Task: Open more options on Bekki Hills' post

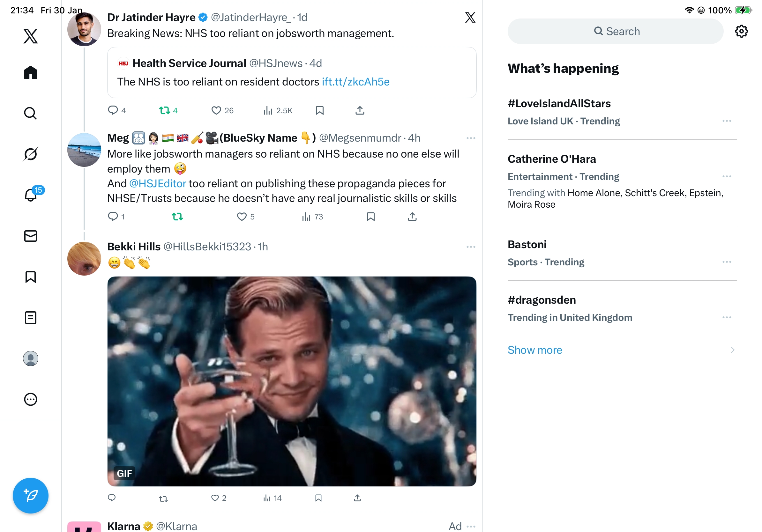Action: pyautogui.click(x=471, y=247)
